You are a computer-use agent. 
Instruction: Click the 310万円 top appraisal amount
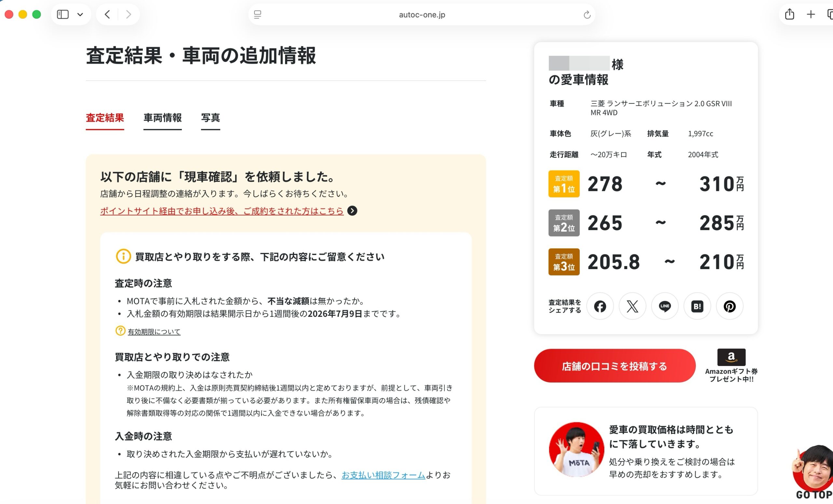pyautogui.click(x=722, y=184)
